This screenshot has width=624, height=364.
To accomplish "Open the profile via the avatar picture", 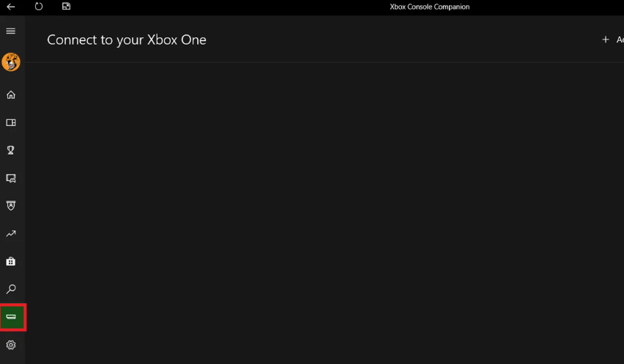I will 11,62.
